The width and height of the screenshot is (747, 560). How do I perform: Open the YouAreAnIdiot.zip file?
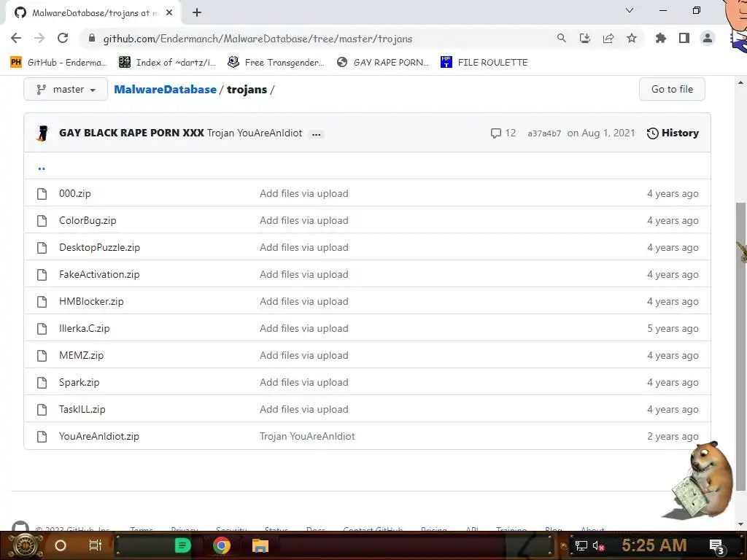tap(99, 436)
